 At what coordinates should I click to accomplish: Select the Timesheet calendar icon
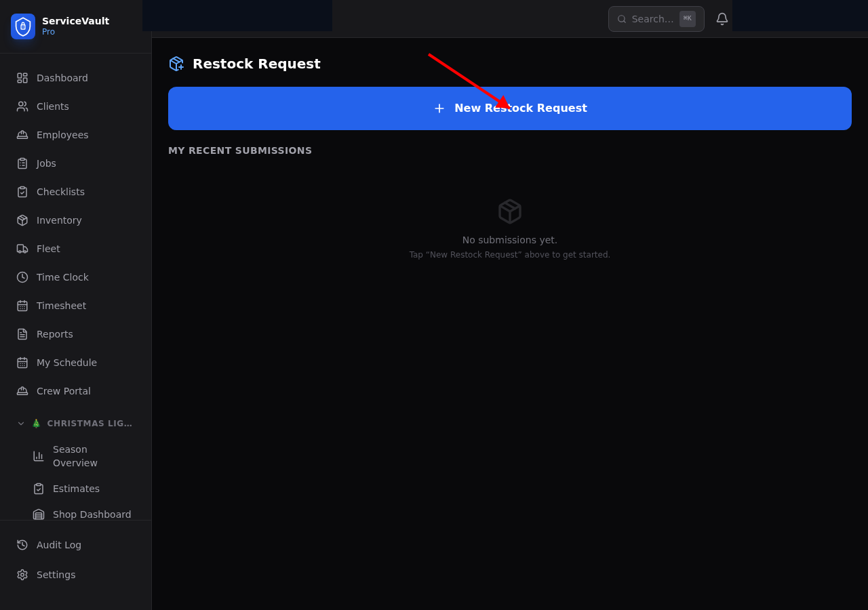[22, 305]
